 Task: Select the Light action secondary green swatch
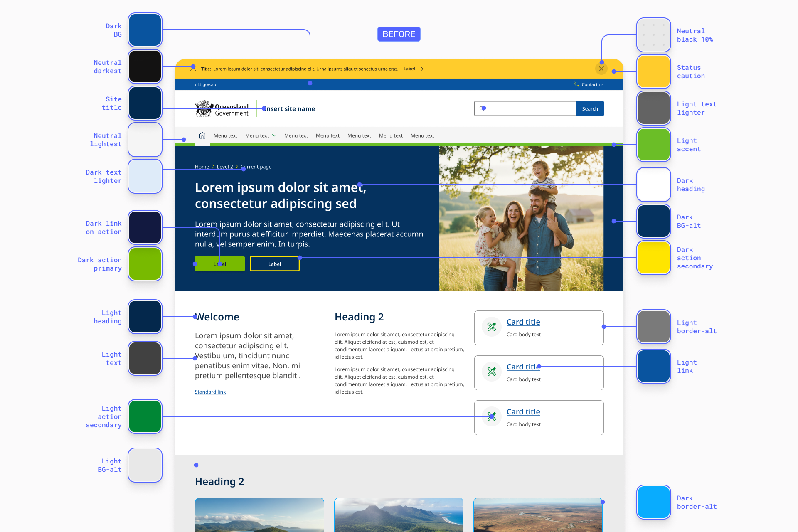(x=145, y=416)
